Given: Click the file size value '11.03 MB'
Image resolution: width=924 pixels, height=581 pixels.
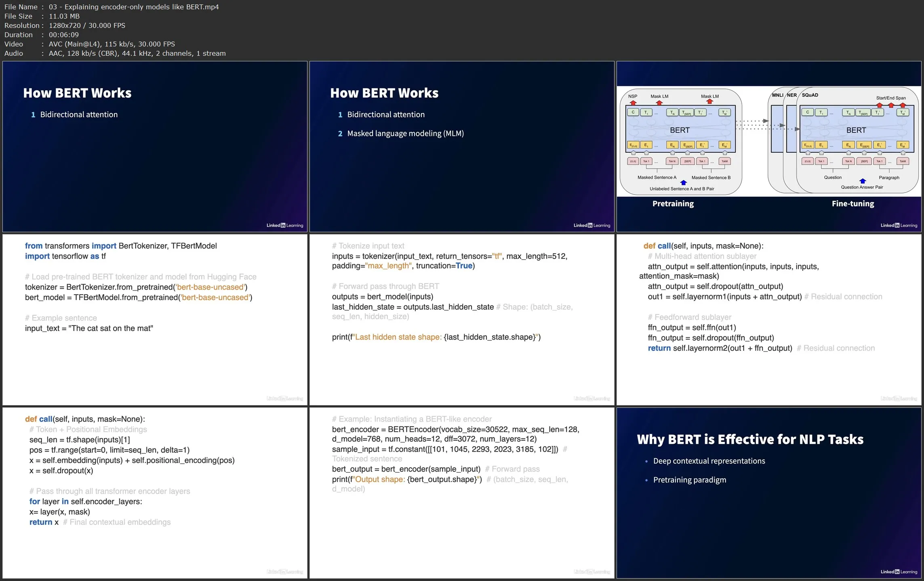Looking at the screenshot, I should tap(64, 16).
